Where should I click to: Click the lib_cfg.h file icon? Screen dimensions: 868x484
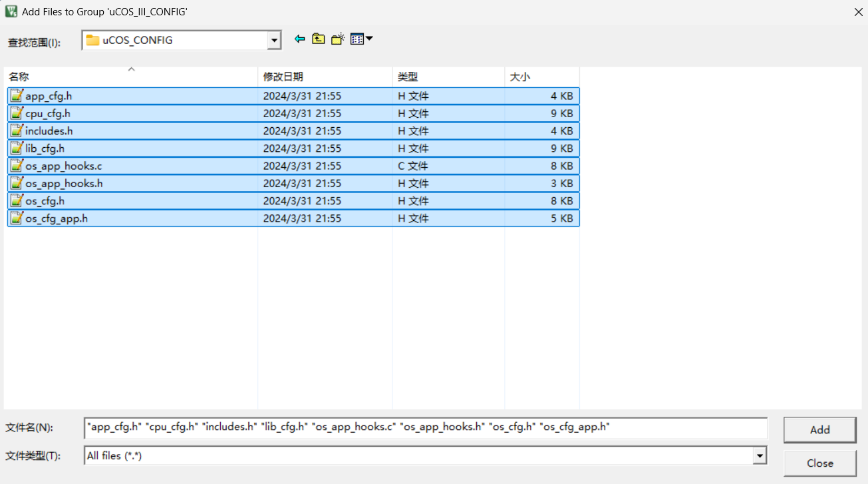pyautogui.click(x=17, y=148)
